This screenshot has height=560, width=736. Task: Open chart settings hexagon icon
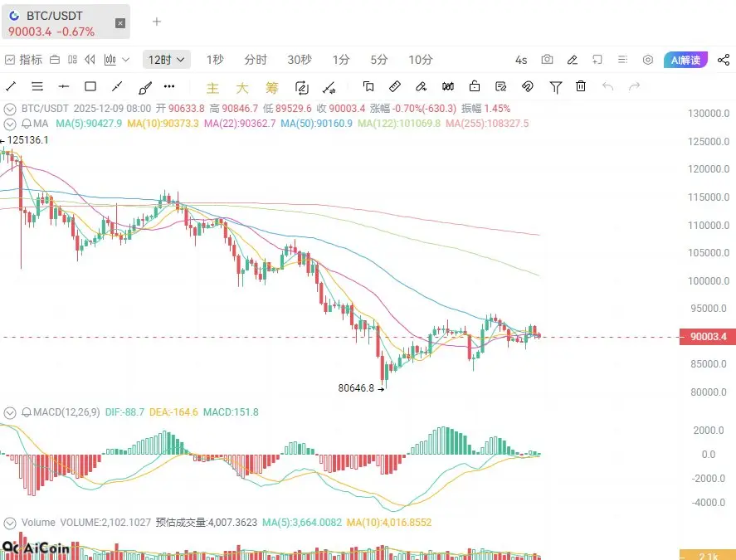(x=648, y=60)
